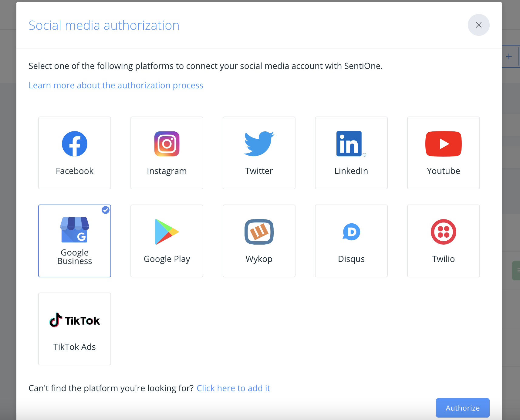Close the Social media authorization dialog
This screenshot has width=520, height=420.
click(479, 25)
